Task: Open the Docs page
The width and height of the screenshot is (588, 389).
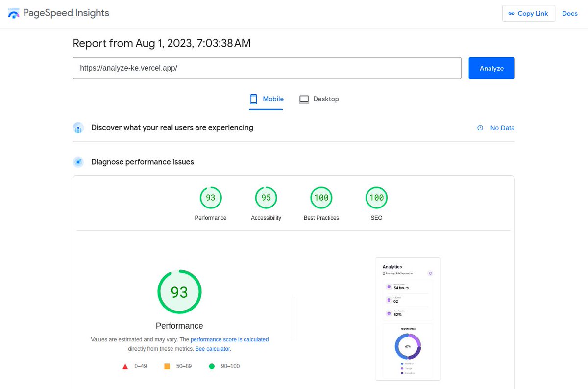Action: point(570,13)
